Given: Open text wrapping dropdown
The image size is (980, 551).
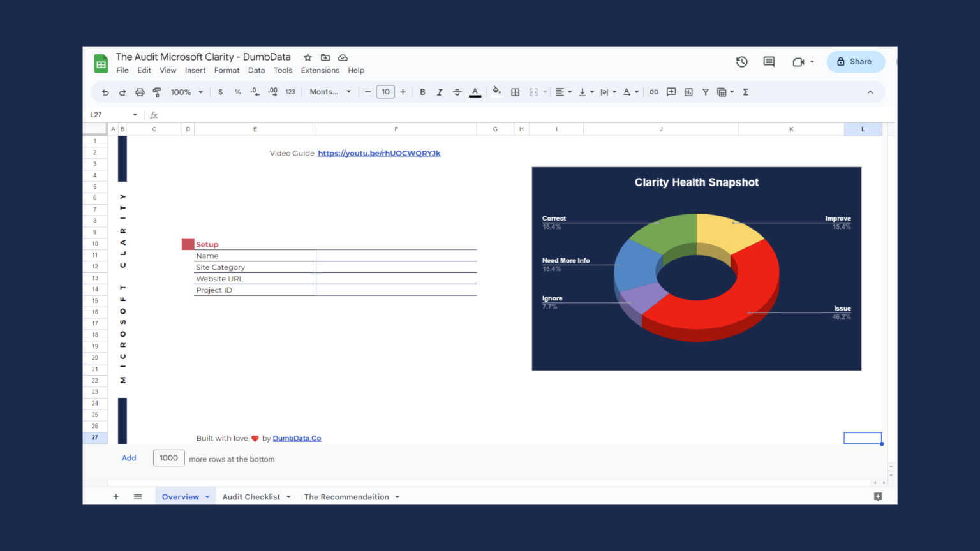Looking at the screenshot, I should pos(608,92).
